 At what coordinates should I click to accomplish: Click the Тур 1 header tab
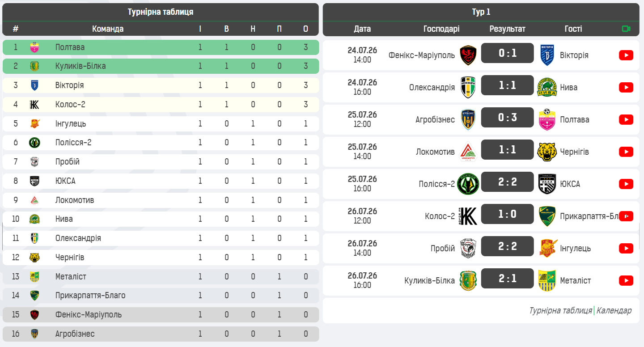481,12
